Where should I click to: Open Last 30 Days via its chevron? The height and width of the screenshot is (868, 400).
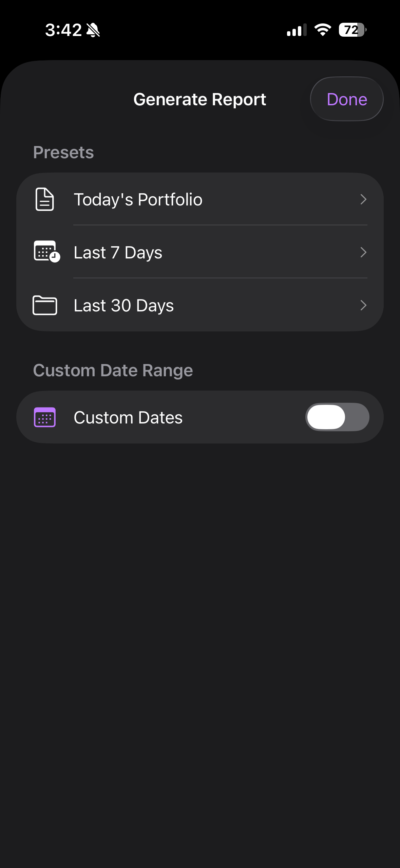point(363,305)
